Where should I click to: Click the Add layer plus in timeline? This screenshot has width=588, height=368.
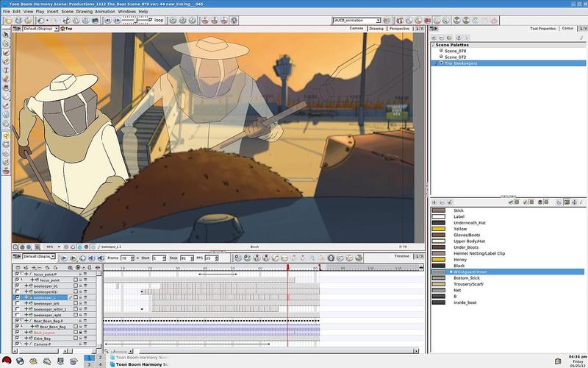pyautogui.click(x=34, y=268)
